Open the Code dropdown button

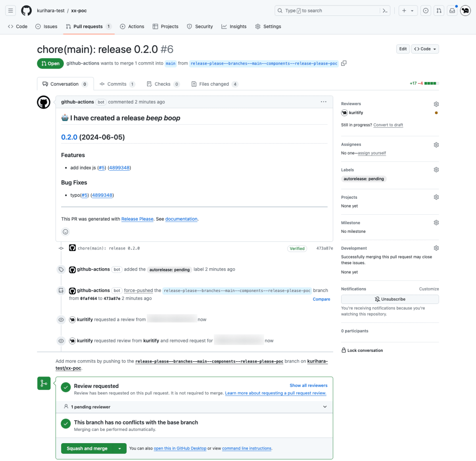tap(425, 49)
